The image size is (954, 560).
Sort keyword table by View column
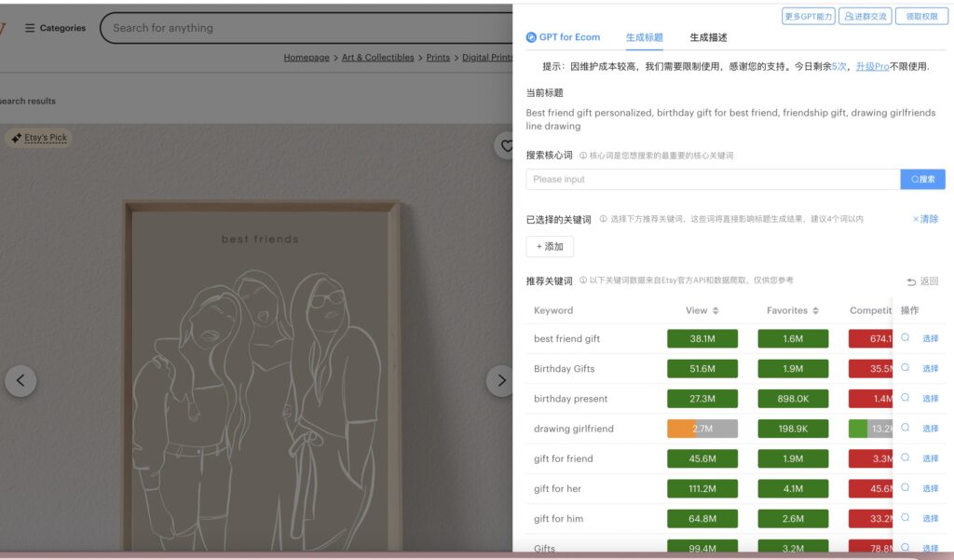pos(715,310)
